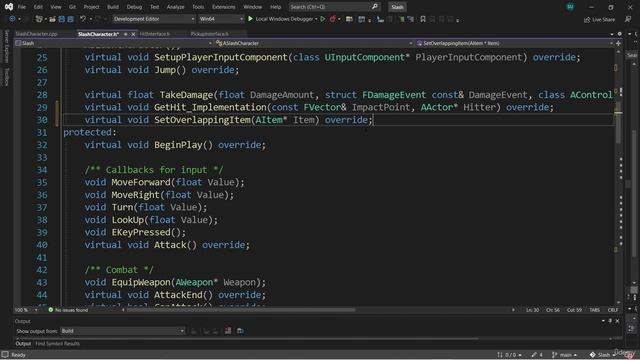The image size is (640, 360).
Task: Start Local Windows Debugger
Action: 281,19
